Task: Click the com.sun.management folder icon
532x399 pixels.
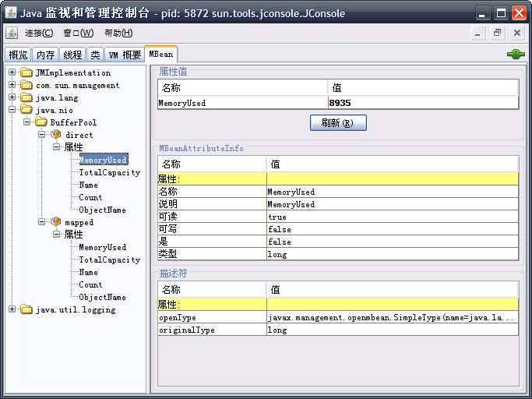Action: (x=26, y=85)
